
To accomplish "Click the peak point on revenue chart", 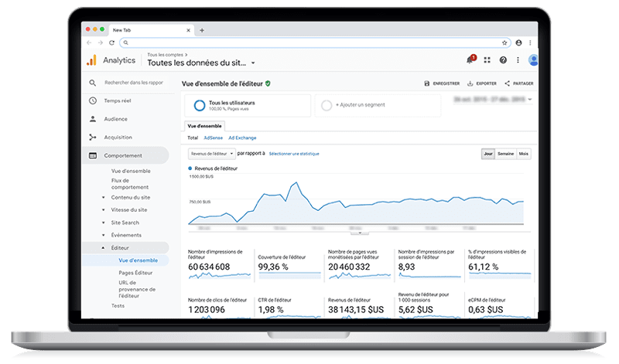I will pyautogui.click(x=296, y=182).
